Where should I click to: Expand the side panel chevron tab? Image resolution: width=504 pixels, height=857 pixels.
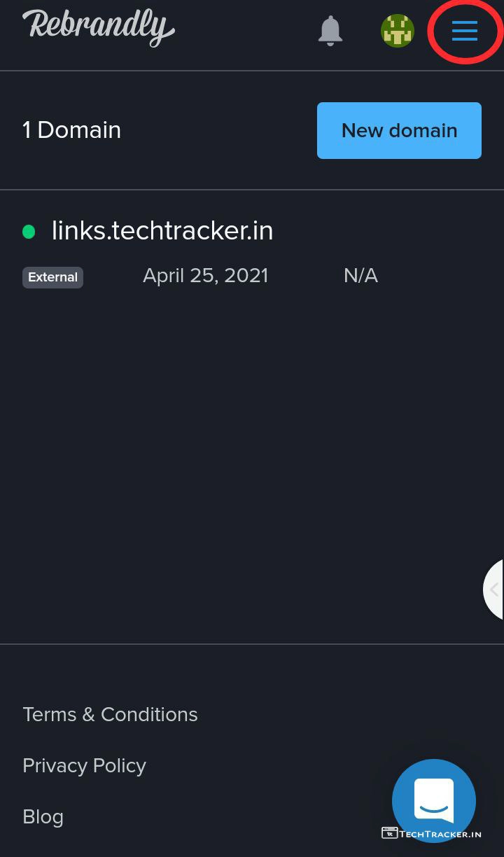point(493,590)
